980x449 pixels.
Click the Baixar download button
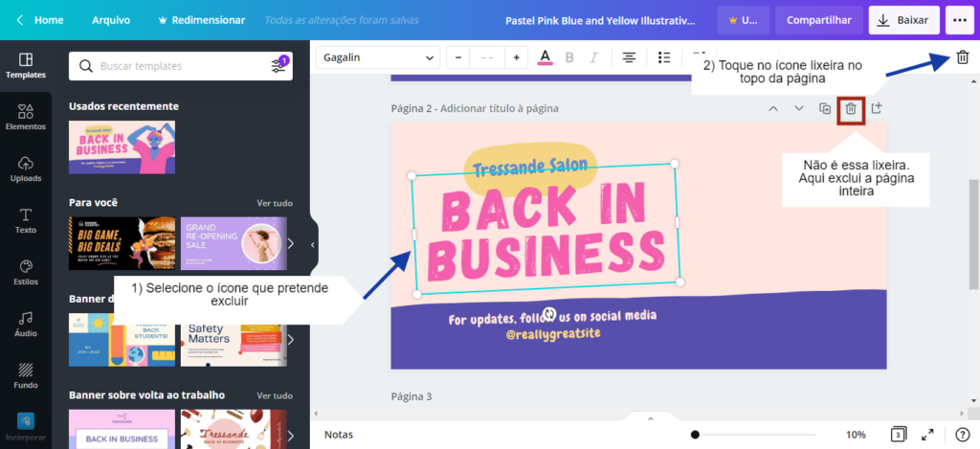[x=903, y=20]
